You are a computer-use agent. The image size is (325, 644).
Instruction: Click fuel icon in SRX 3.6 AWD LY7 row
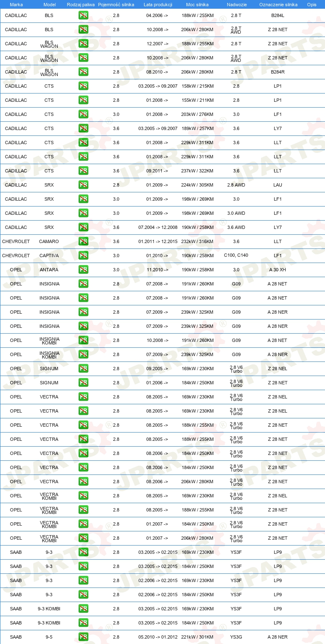click(x=83, y=227)
